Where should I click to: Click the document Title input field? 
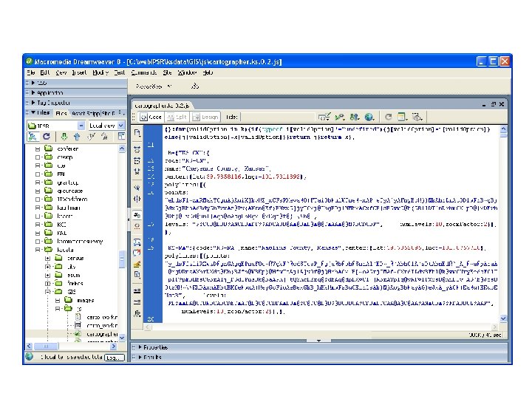point(278,117)
